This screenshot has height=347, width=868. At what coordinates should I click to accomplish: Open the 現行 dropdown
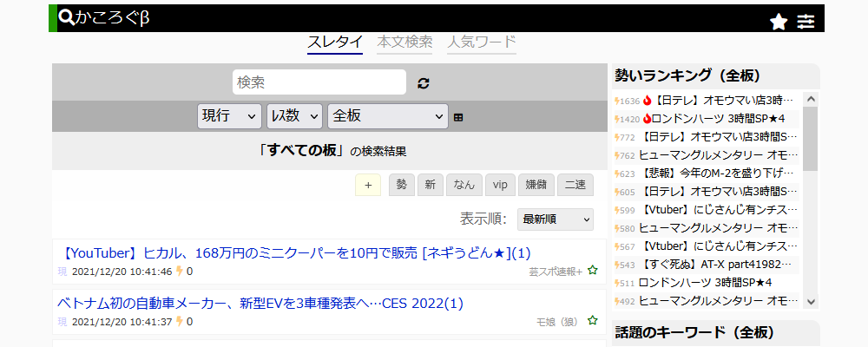pos(229,116)
